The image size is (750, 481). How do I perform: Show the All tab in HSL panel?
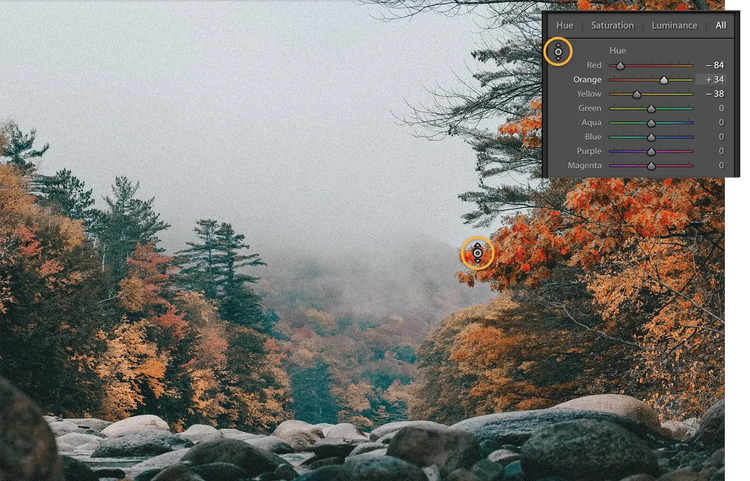tap(720, 25)
